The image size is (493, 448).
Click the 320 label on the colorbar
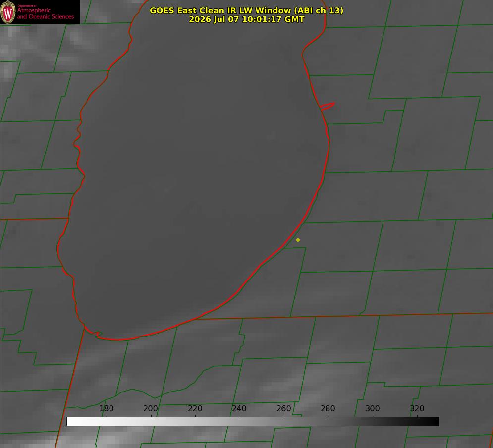417,408
